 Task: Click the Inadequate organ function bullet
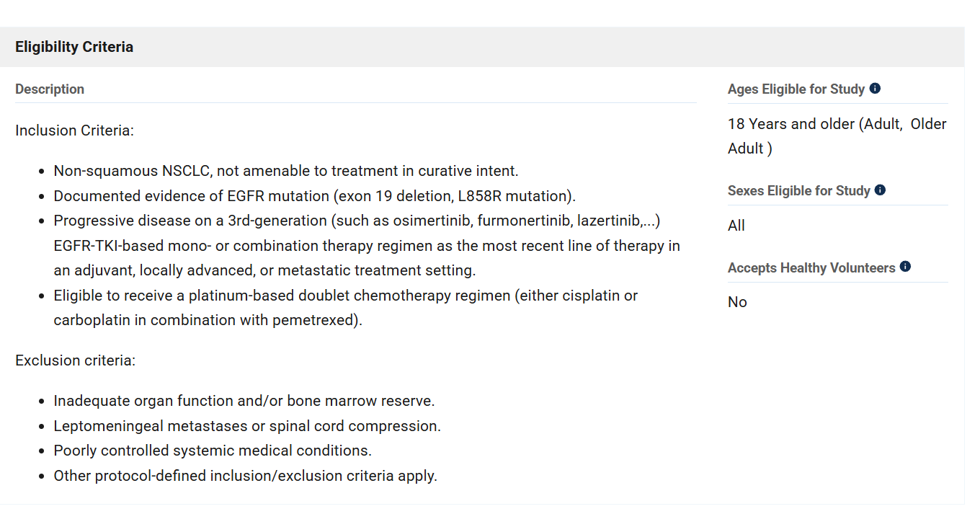coord(244,401)
